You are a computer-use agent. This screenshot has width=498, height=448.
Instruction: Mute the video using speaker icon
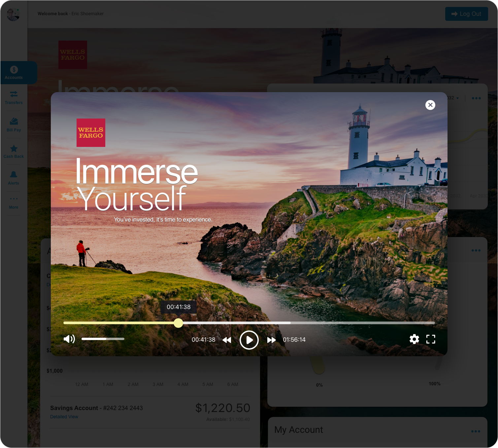point(69,339)
